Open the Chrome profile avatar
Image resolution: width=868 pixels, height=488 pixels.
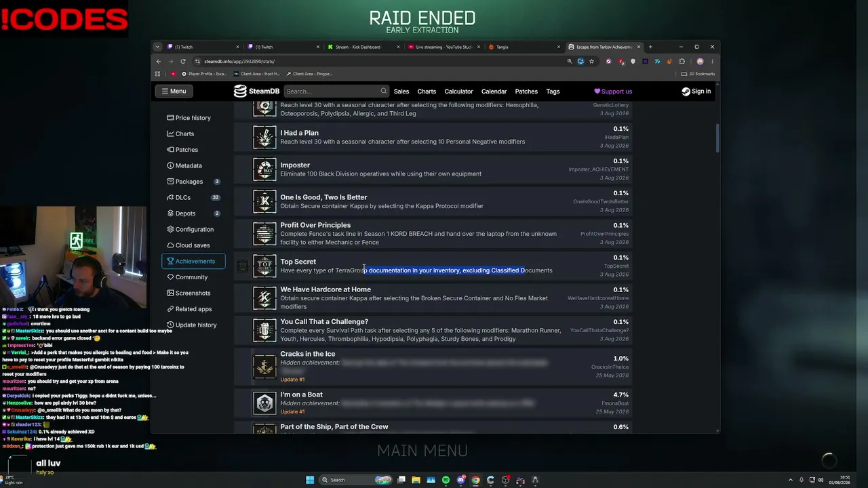(700, 61)
